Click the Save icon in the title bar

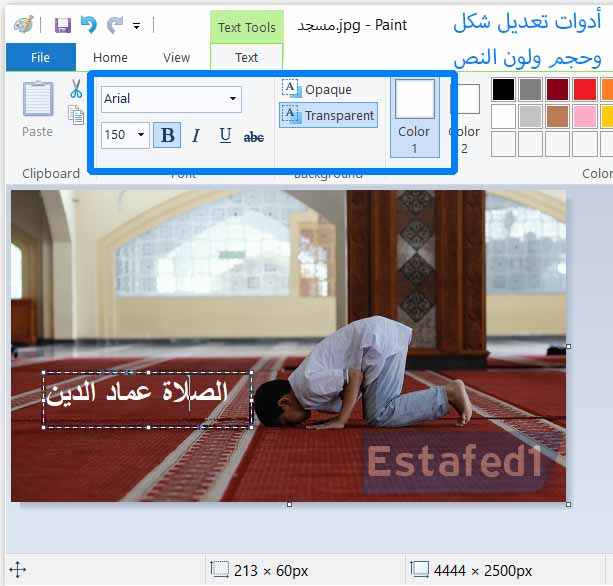tap(63, 25)
